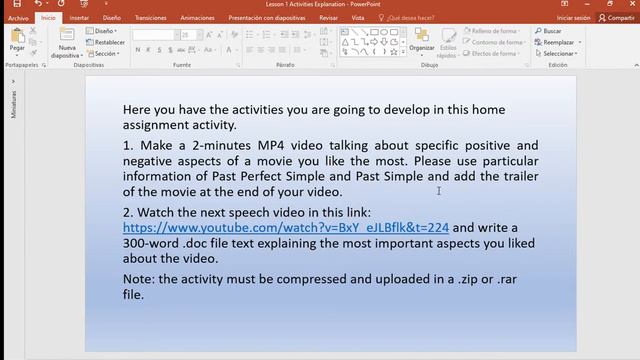Click the Reemplazar button
This screenshot has height=360, width=640.
click(558, 42)
